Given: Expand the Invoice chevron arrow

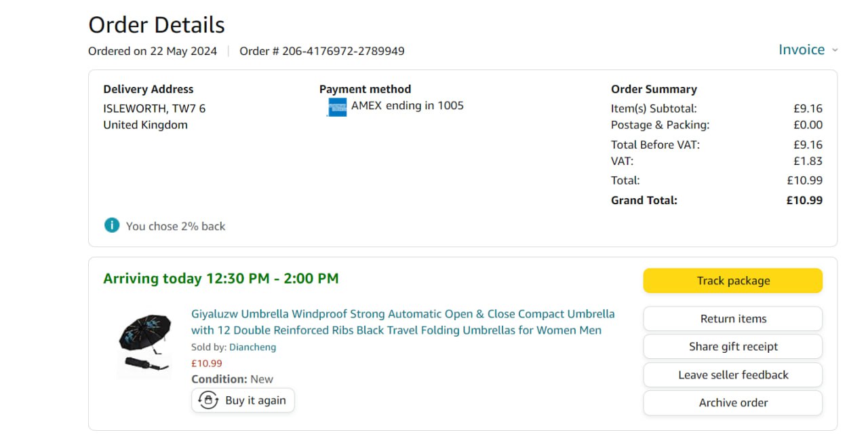Looking at the screenshot, I should (835, 50).
